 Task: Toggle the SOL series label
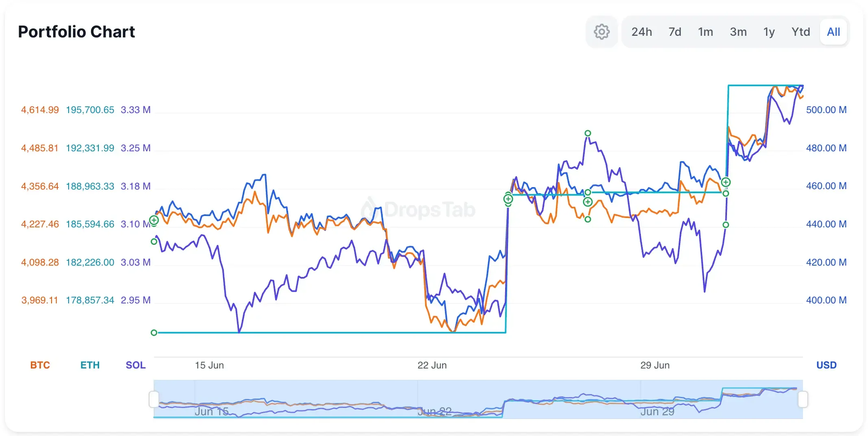[x=135, y=365]
